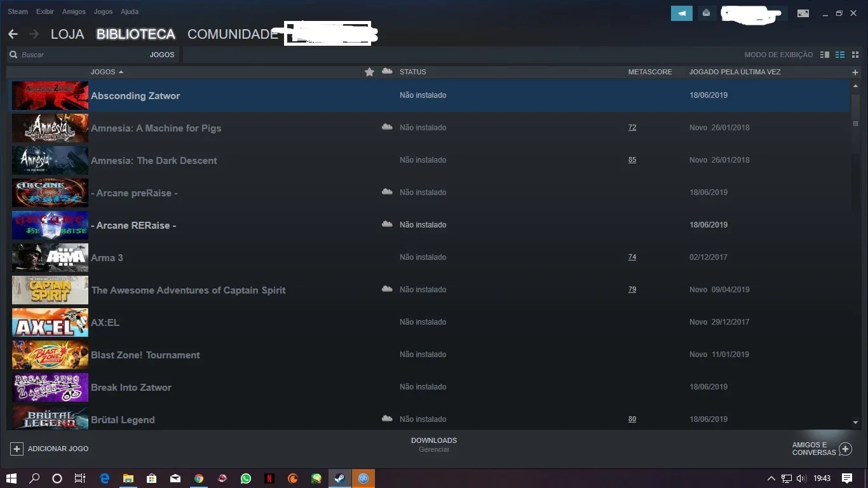Go to the COMUNIDADE tab
Screen dimensions: 868x488
pyautogui.click(x=233, y=34)
